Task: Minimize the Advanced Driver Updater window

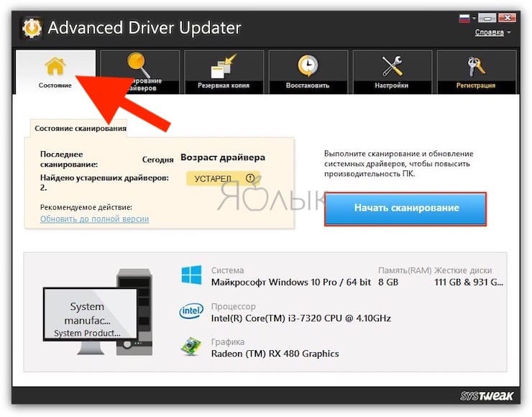Action: pos(487,18)
